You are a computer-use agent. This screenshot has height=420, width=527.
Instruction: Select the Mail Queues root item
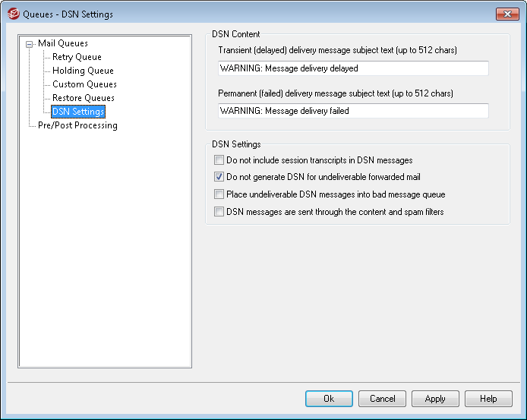click(63, 43)
